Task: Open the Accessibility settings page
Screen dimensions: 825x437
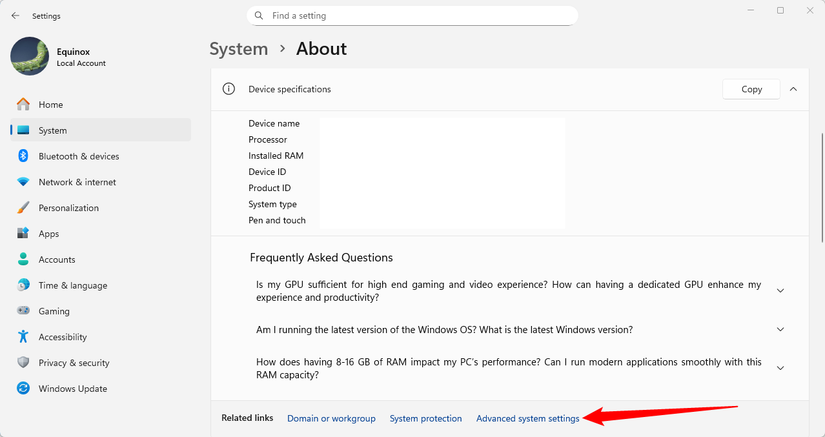Action: pyautogui.click(x=62, y=337)
